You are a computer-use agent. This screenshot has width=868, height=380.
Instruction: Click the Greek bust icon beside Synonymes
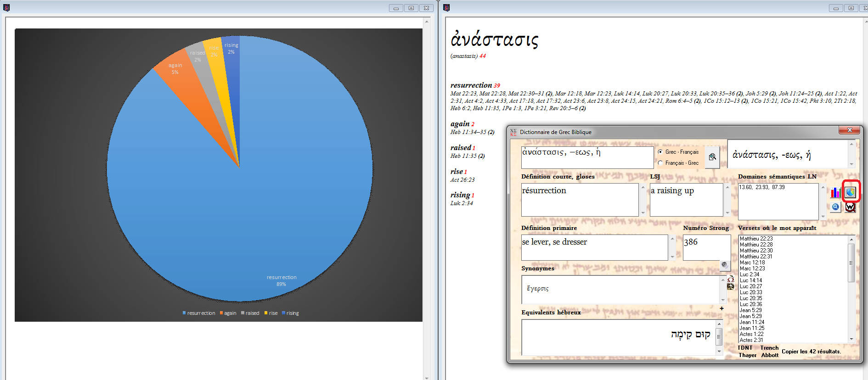pos(731,286)
